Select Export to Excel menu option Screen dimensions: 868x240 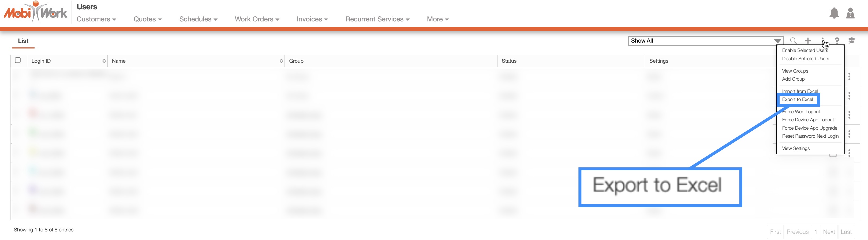pyautogui.click(x=797, y=99)
